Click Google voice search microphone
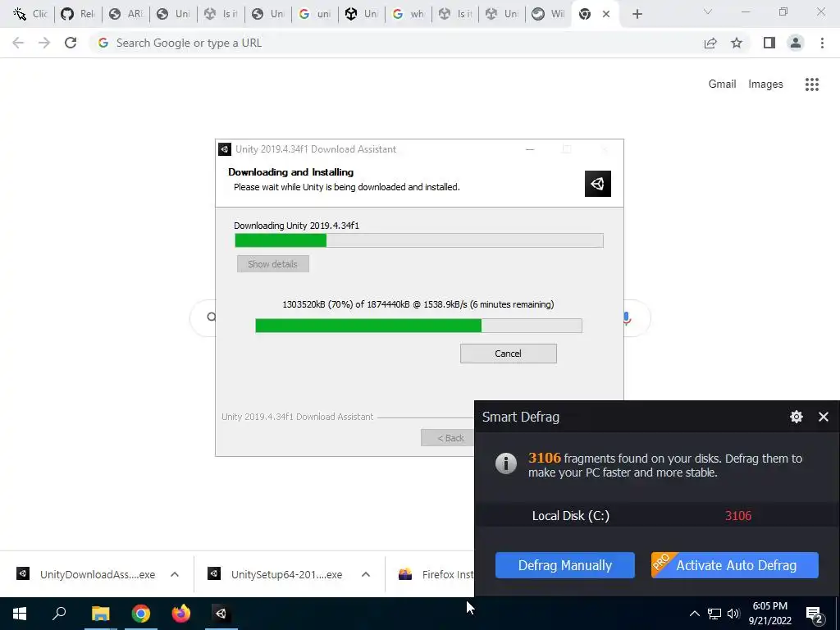 click(x=628, y=318)
